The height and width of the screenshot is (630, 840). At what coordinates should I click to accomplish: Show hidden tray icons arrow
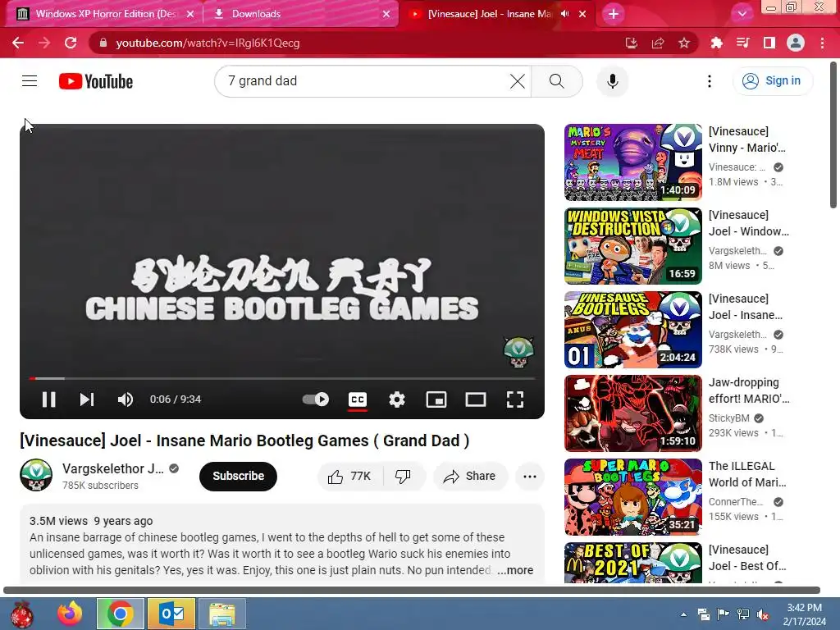point(683,614)
